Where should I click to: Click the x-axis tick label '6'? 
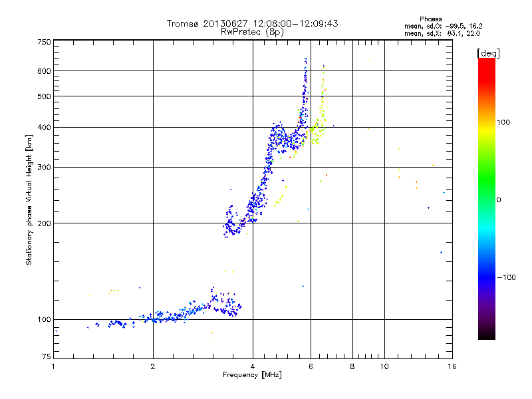tap(311, 366)
